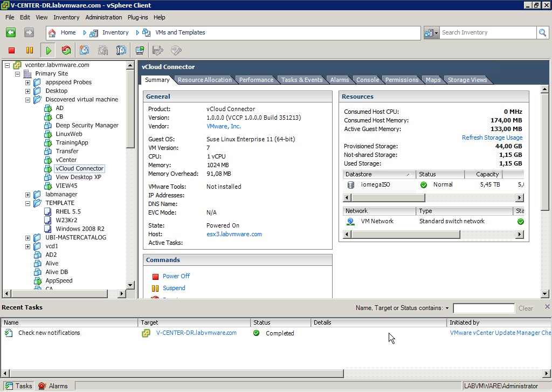The height and width of the screenshot is (392, 552).
Task: Open the VMware, Inc. vendor link
Action: pos(224,126)
